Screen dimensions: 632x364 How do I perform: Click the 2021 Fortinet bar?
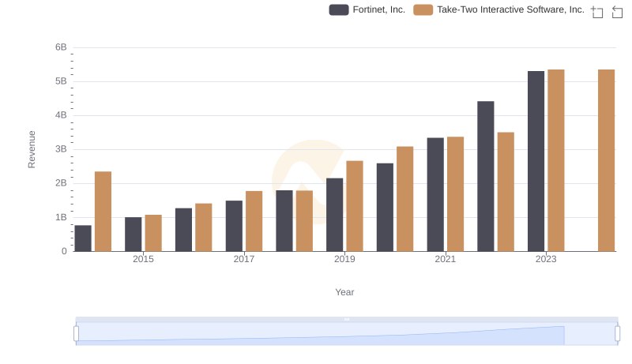[435, 194]
